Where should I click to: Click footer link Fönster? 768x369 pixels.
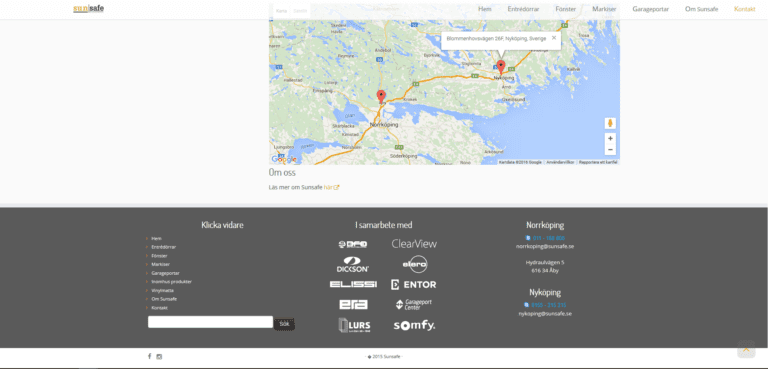pyautogui.click(x=159, y=256)
